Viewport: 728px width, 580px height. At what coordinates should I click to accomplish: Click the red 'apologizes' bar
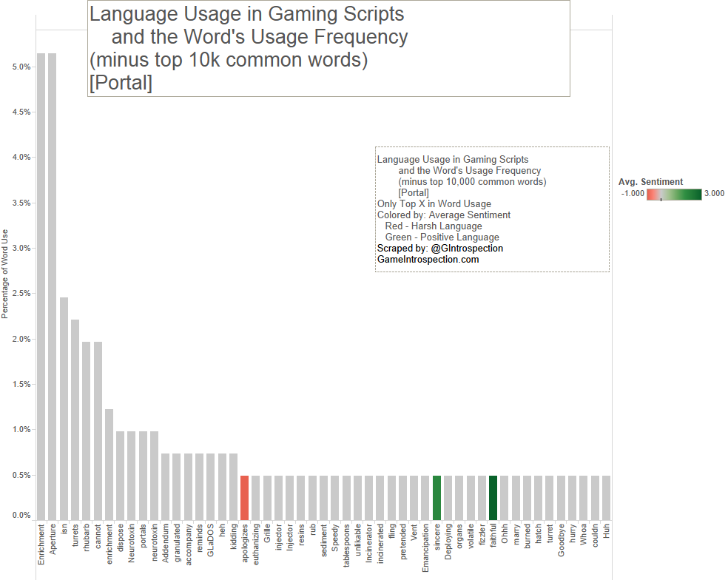pyautogui.click(x=244, y=497)
